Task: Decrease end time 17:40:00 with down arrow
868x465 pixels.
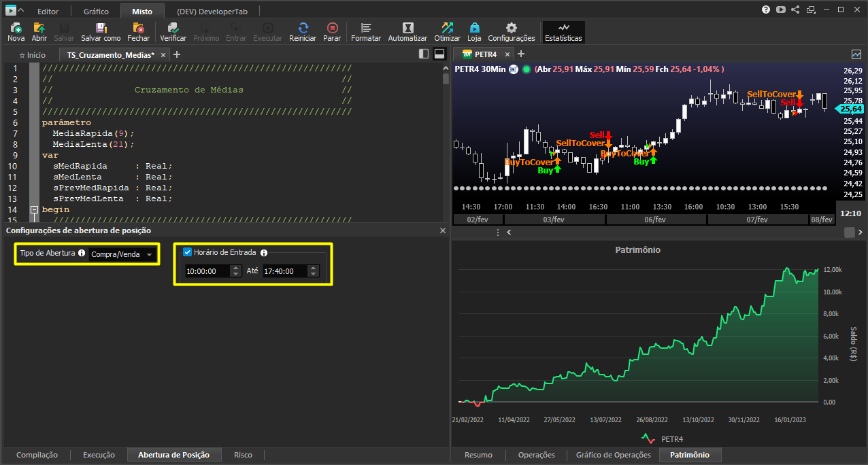Action: (313, 274)
